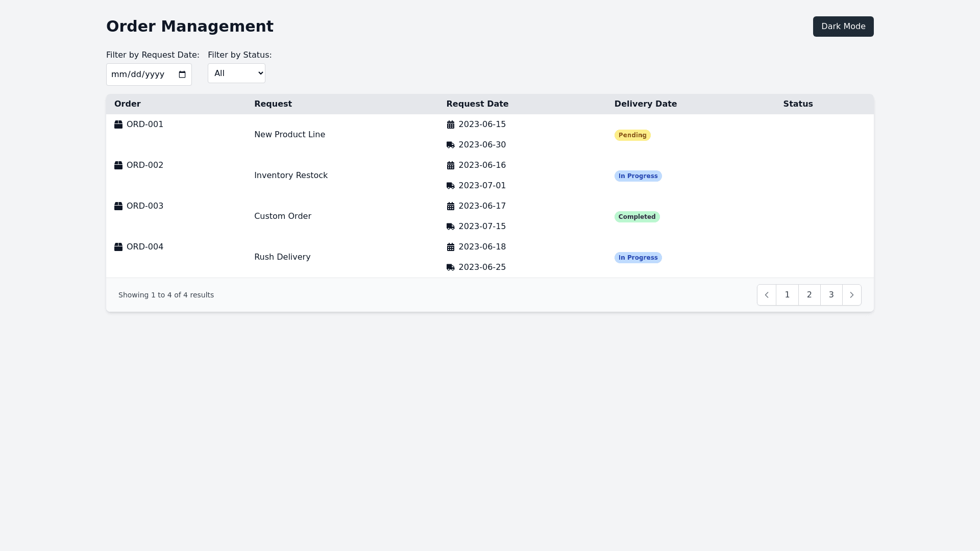Select page 1 in pagination

click(787, 295)
